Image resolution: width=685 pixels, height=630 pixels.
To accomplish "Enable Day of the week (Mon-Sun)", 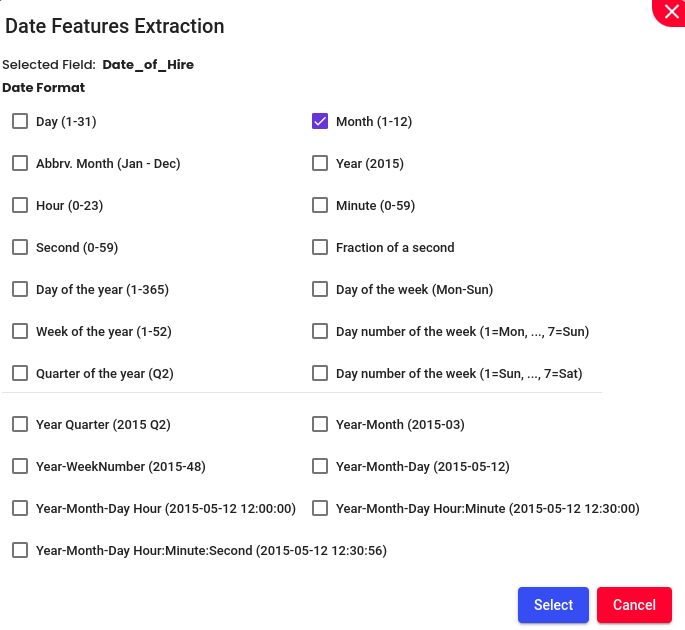I will 320,289.
